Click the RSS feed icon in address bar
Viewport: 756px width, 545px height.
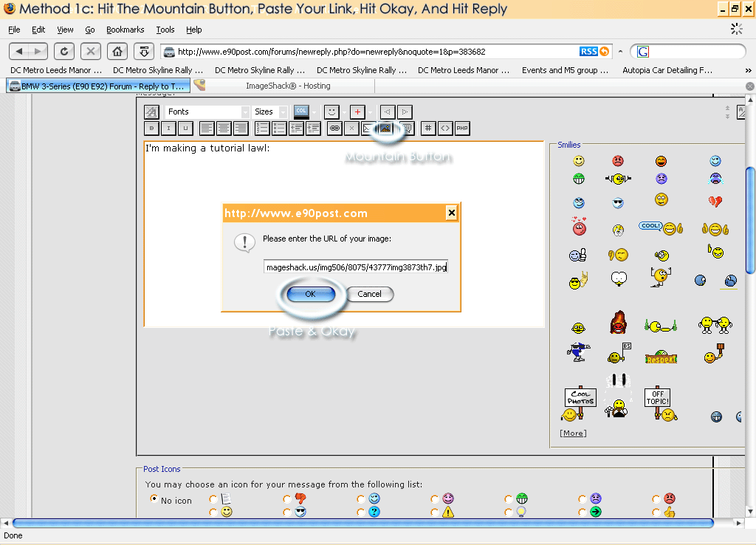click(x=594, y=51)
